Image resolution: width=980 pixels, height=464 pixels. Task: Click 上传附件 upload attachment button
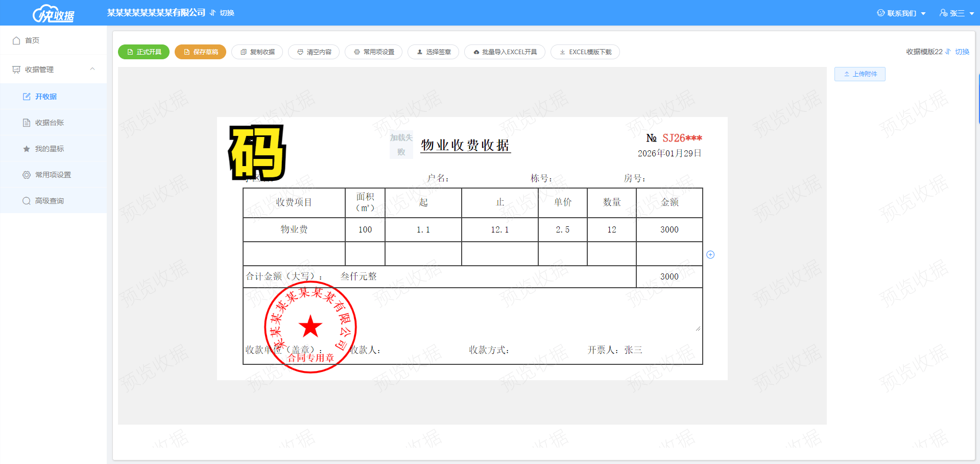click(859, 74)
